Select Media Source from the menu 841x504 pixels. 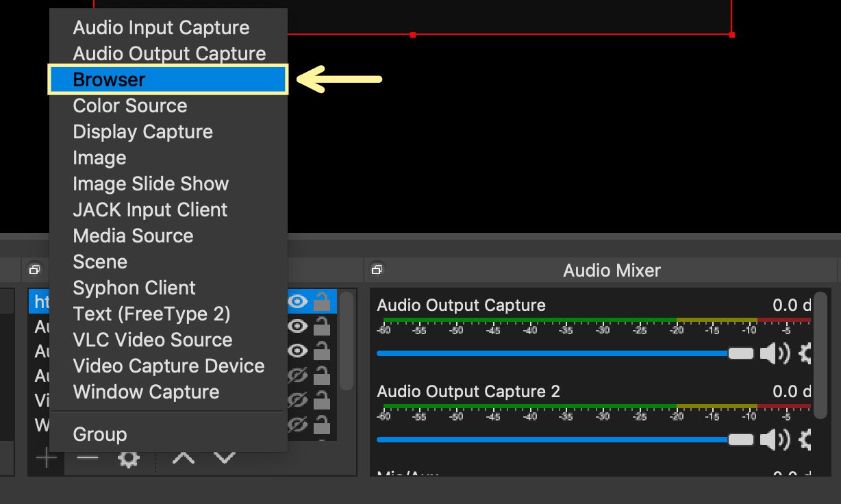point(133,236)
